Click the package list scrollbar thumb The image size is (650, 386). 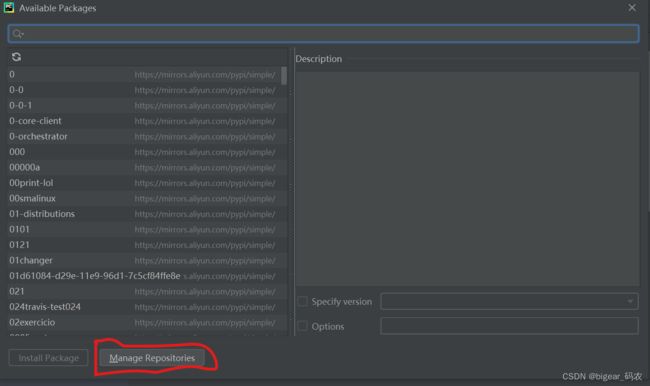click(x=284, y=75)
